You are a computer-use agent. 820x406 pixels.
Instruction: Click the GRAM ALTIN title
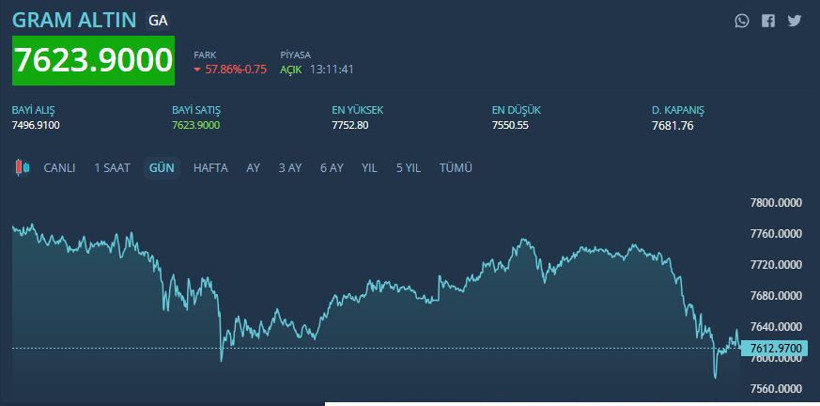74,20
